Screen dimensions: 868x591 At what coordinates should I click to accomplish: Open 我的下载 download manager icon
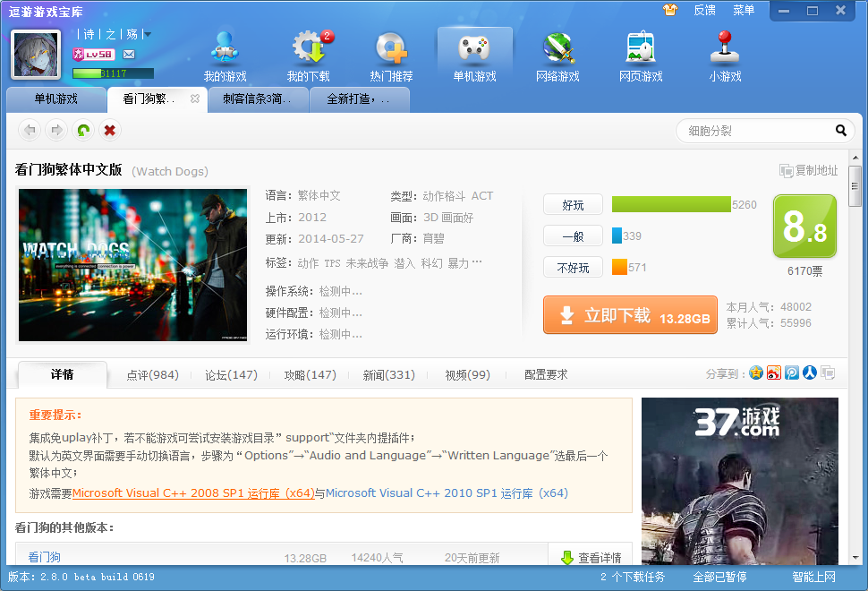point(309,56)
